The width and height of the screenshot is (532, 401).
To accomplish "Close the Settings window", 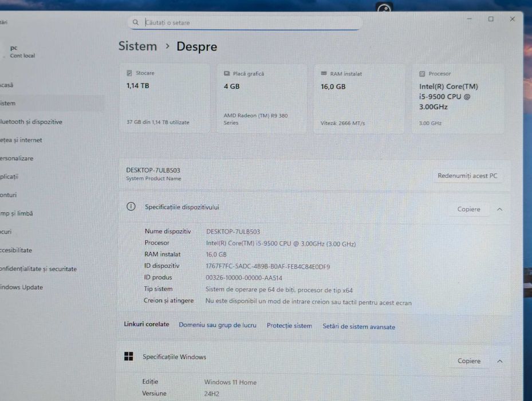I will [513, 19].
